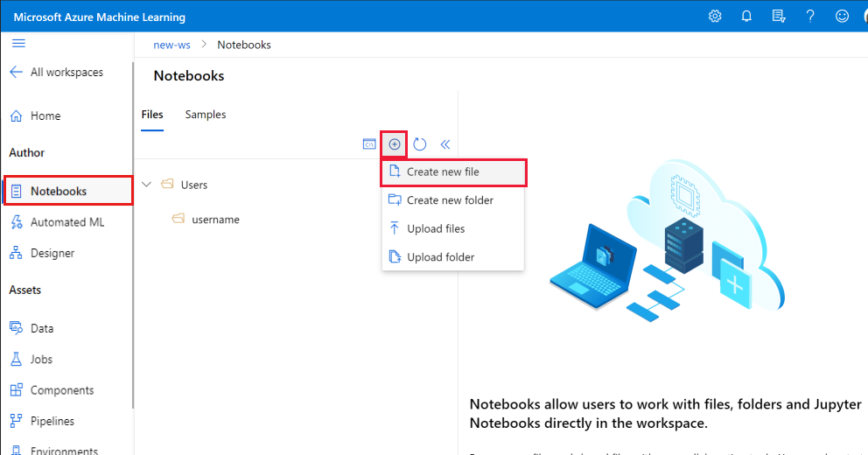Click the Home house icon
The height and width of the screenshot is (455, 868).
coord(16,115)
